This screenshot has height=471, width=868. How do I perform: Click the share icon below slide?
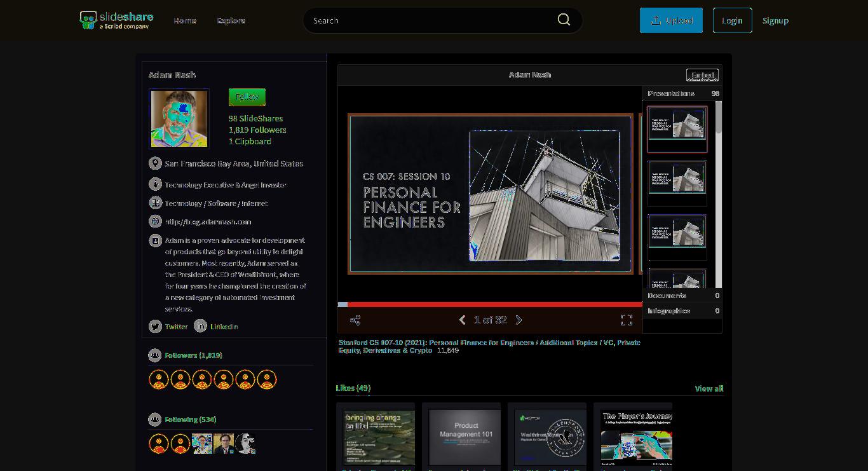(x=355, y=320)
